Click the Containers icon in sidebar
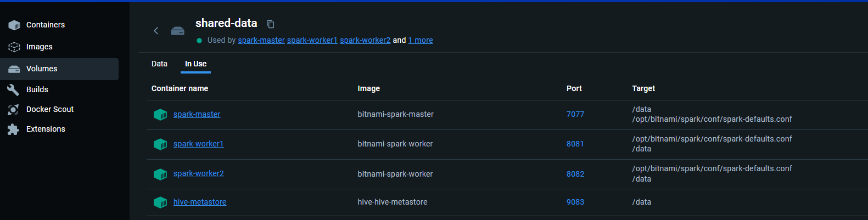Image resolution: width=868 pixels, height=220 pixels. [x=14, y=25]
